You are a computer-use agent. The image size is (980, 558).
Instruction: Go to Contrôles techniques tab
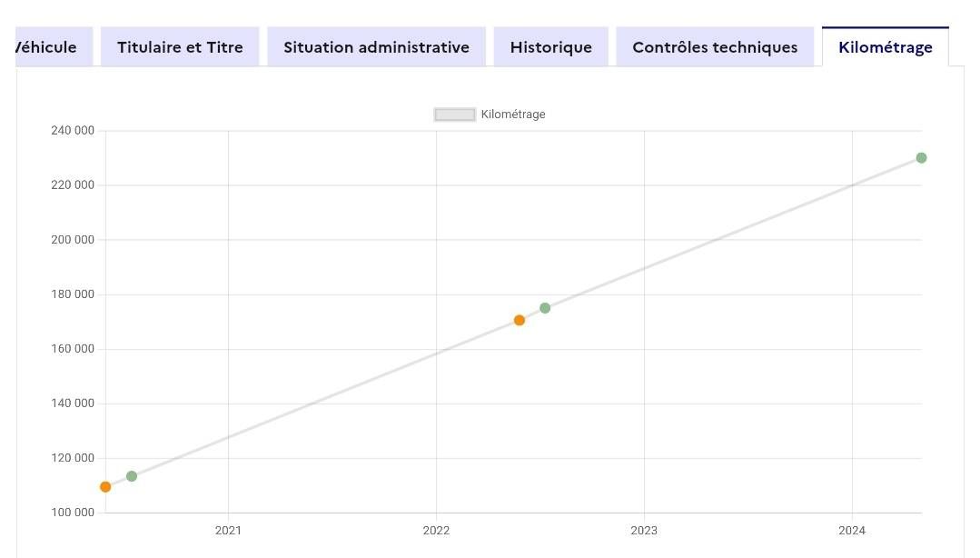click(x=715, y=47)
